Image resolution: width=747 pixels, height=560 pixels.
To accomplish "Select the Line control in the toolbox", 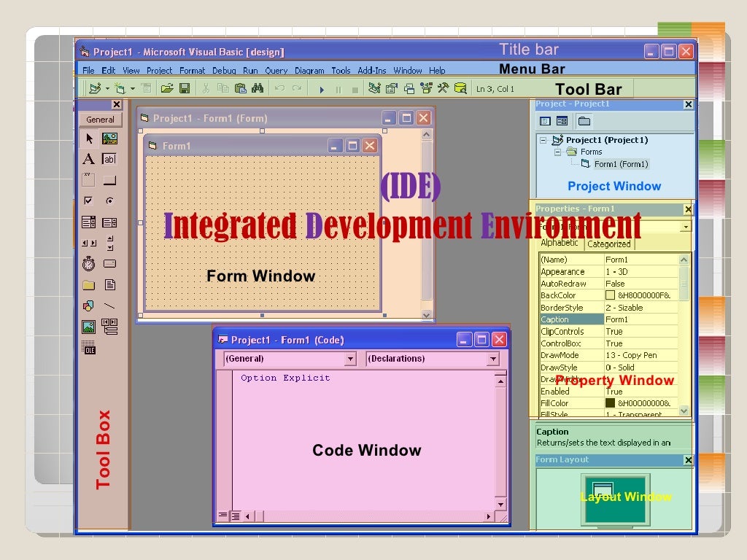I will click(109, 306).
